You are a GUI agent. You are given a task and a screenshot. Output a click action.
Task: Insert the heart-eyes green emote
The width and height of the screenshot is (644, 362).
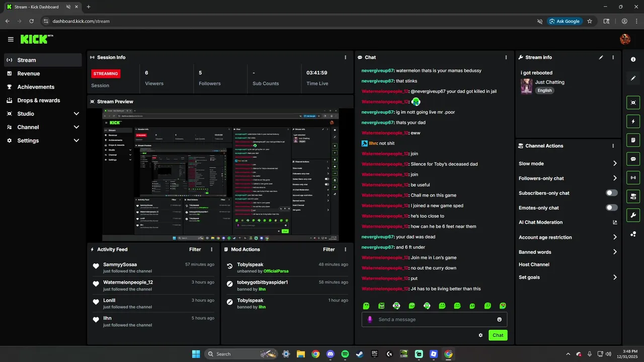coord(502,306)
